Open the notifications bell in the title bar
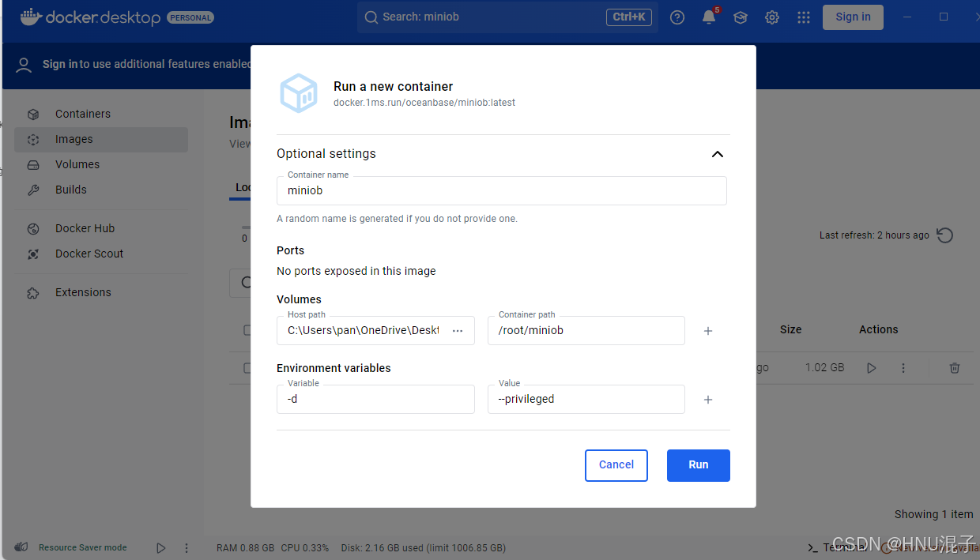 tap(708, 17)
